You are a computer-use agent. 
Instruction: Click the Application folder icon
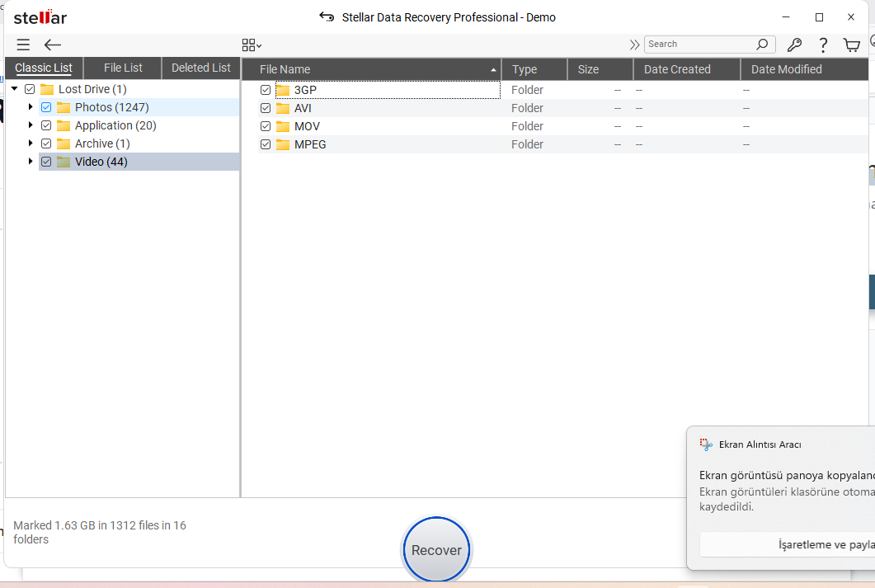point(64,125)
